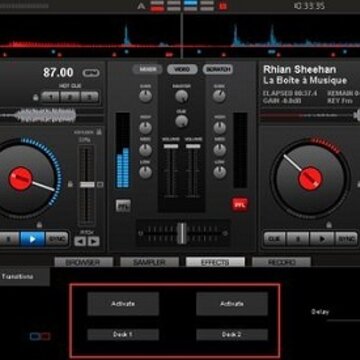Viewport: 360px width, 360px height.
Task: Click the headphone CUE knob
Action: pyautogui.click(x=182, y=121)
